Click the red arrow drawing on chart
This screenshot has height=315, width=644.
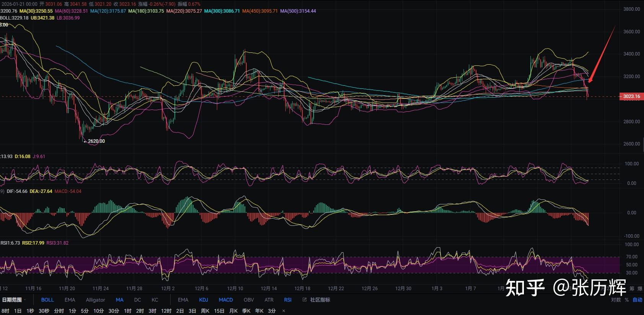[x=602, y=54]
